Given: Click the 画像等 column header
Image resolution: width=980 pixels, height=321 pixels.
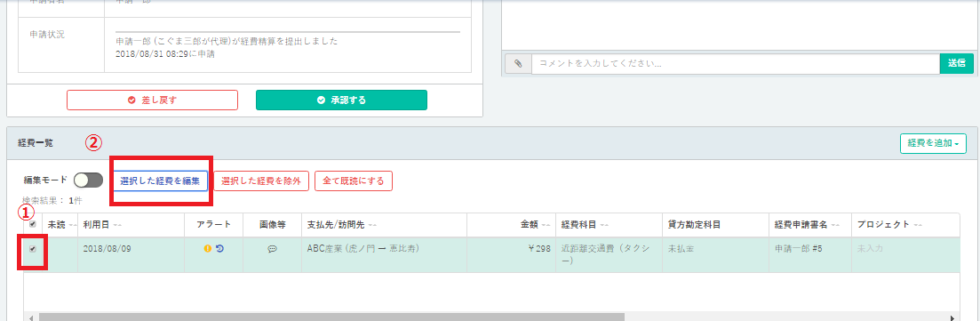Looking at the screenshot, I should pyautogui.click(x=272, y=225).
